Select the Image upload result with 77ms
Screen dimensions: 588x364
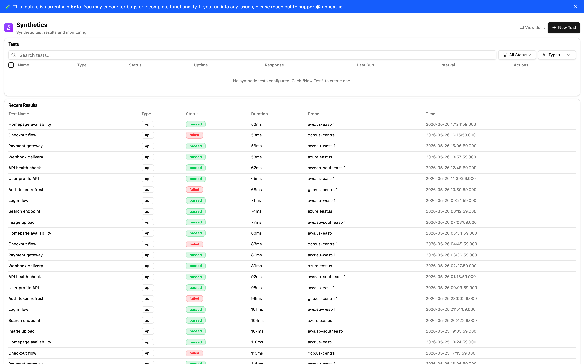292,222
